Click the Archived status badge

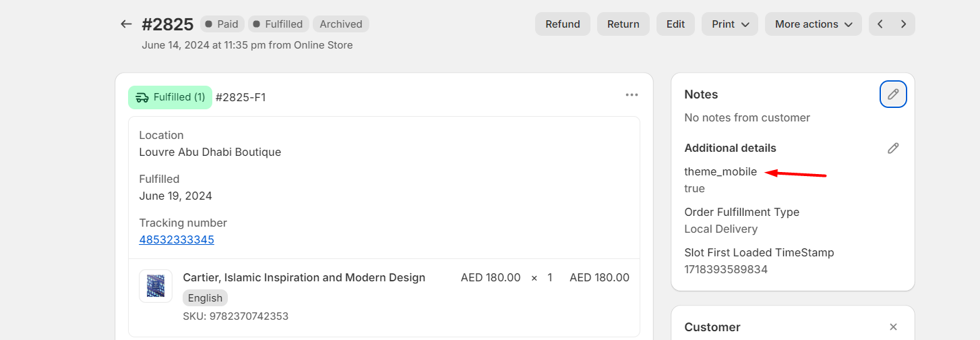click(341, 24)
